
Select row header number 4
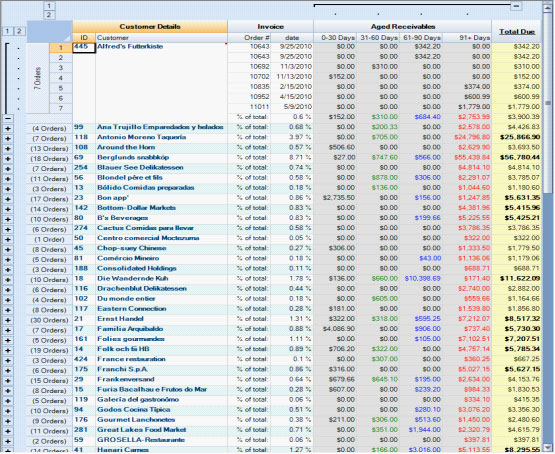pyautogui.click(x=61, y=78)
